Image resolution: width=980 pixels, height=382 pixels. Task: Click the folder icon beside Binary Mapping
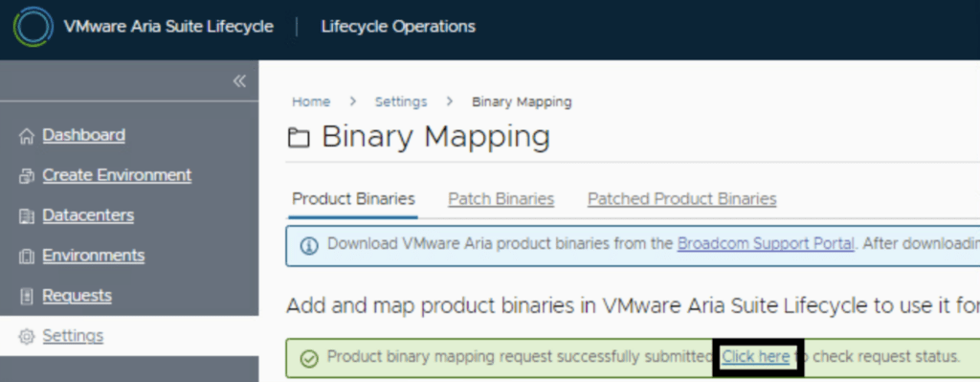299,138
